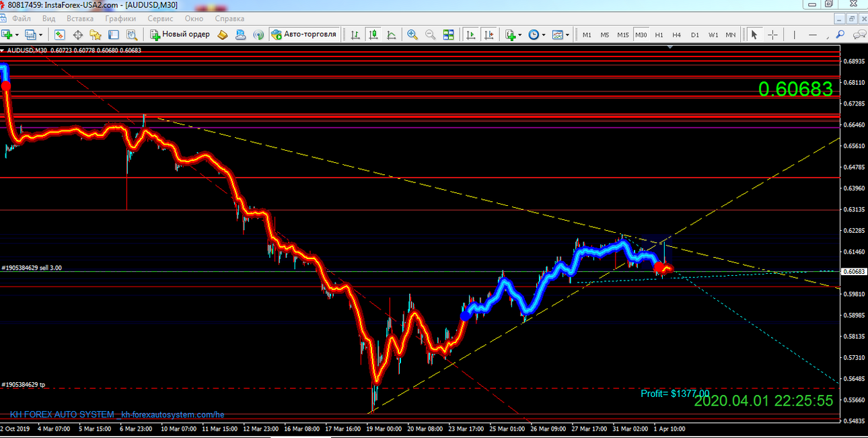Select the M1 timeframe
Image resolution: width=868 pixels, height=438 pixels.
tap(587, 34)
